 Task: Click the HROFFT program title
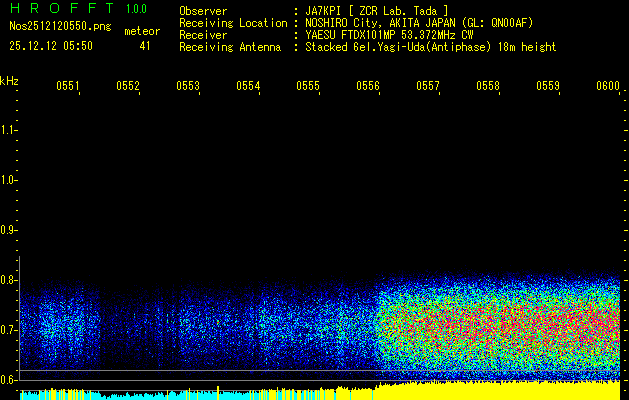[x=58, y=9]
